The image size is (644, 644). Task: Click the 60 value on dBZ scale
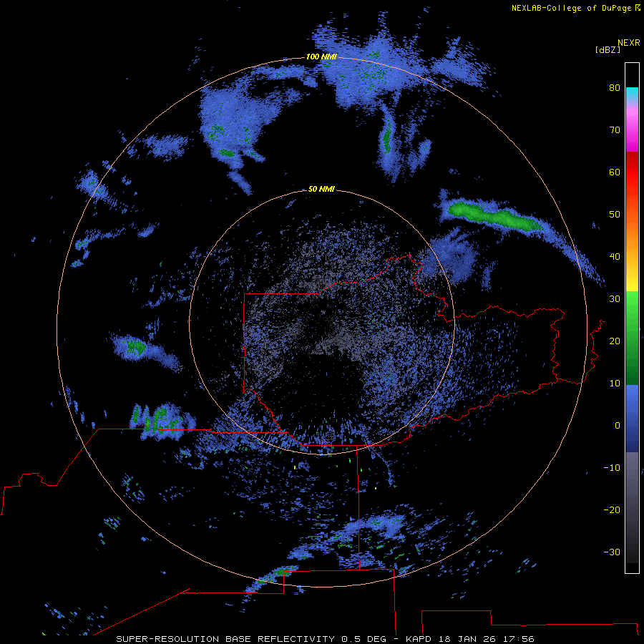click(x=615, y=172)
